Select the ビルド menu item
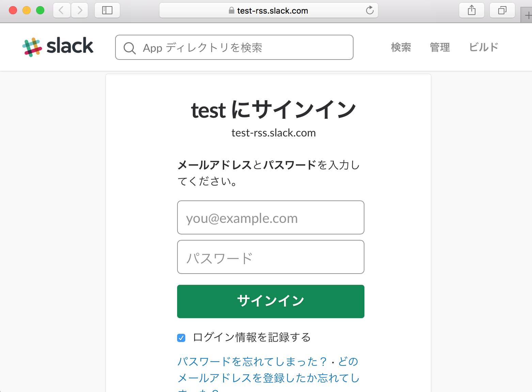Image resolution: width=532 pixels, height=392 pixels. (483, 48)
